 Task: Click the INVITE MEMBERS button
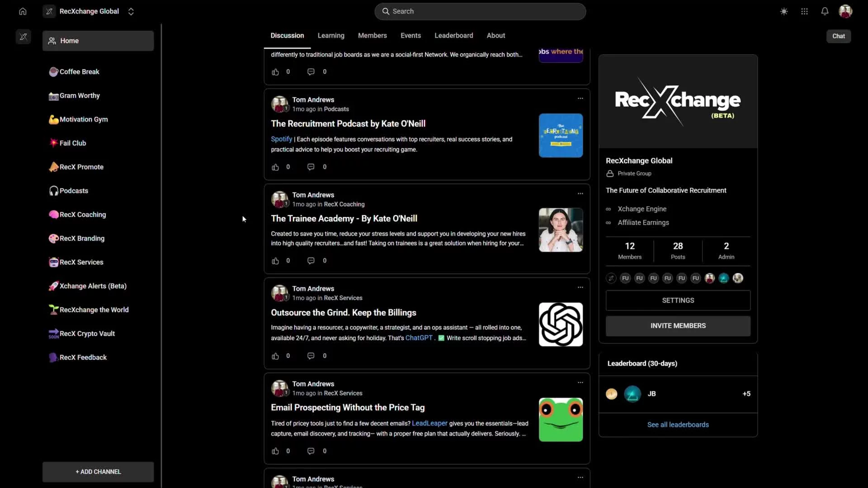pyautogui.click(x=678, y=326)
